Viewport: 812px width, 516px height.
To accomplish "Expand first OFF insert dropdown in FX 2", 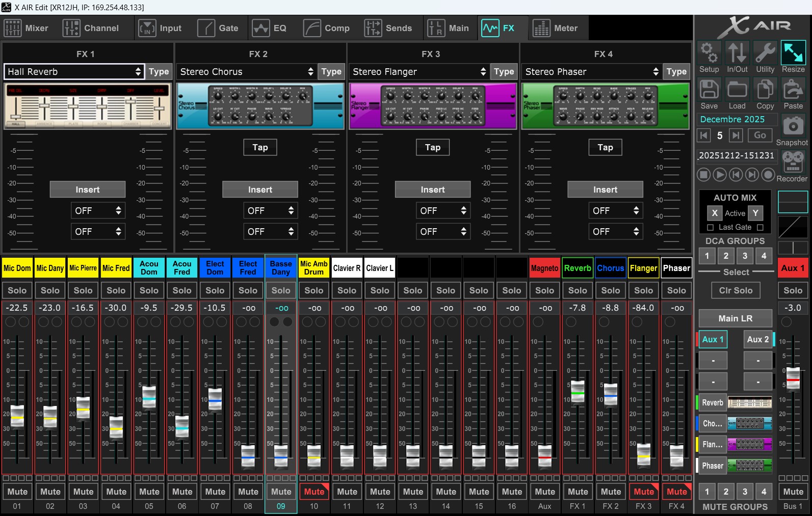I will [x=270, y=210].
